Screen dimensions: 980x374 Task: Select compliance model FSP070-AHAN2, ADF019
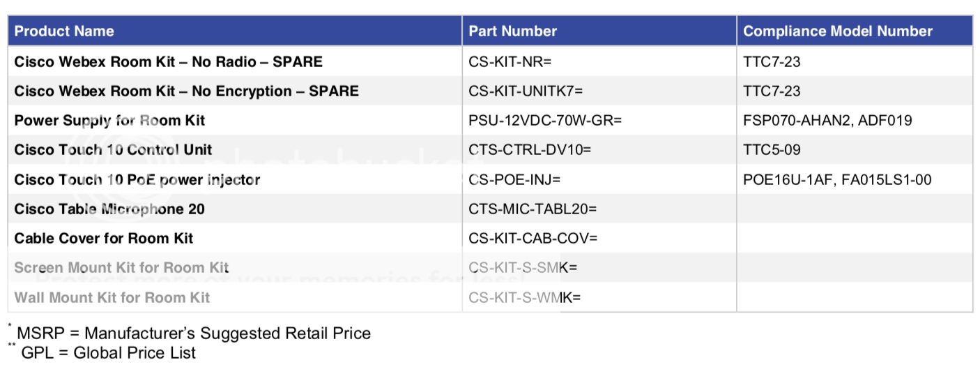(x=828, y=120)
